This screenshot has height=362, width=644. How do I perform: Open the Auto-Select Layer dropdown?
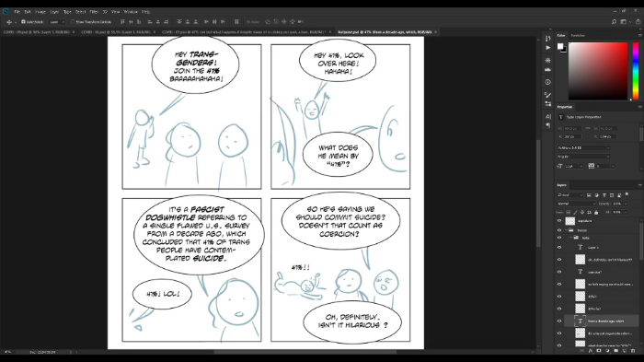pos(57,22)
